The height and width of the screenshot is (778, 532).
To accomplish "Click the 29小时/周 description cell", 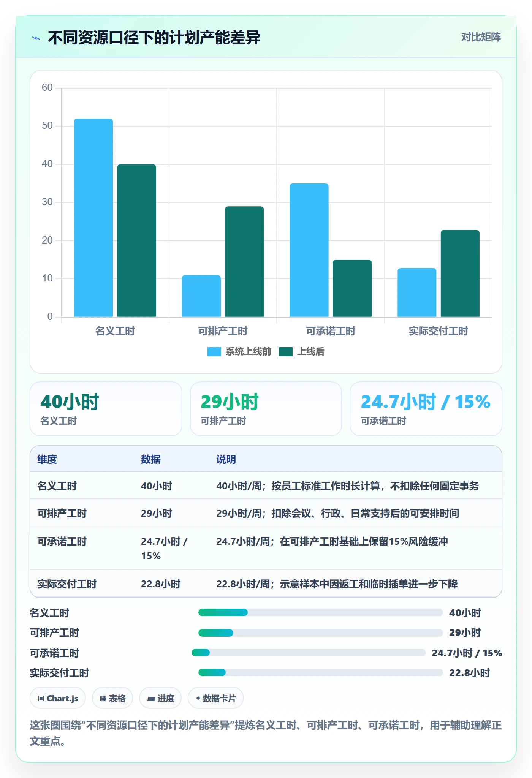I will click(x=338, y=513).
